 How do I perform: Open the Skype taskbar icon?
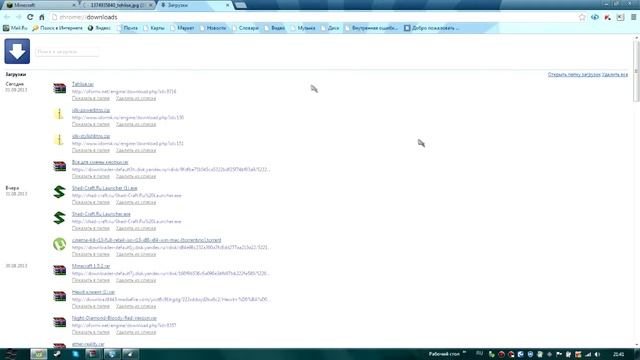click(x=75, y=354)
